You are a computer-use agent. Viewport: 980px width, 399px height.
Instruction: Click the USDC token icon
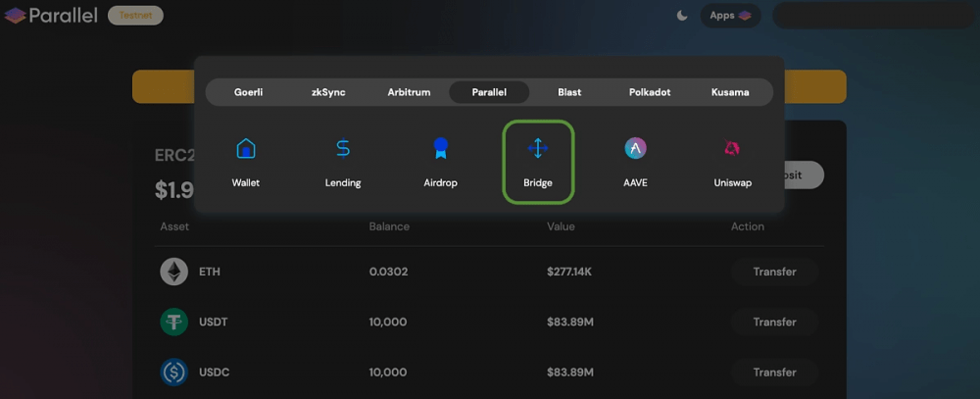pos(173,373)
